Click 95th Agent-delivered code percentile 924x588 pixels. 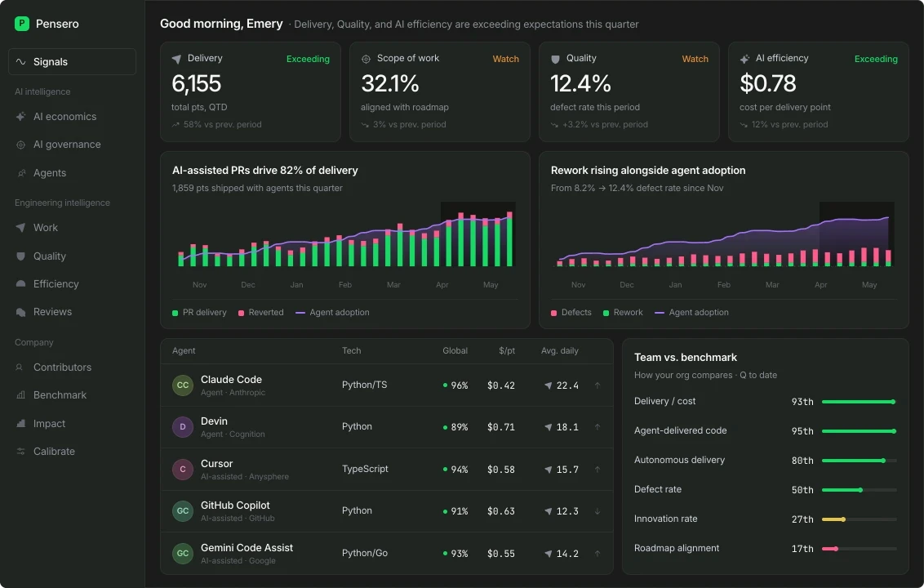click(802, 431)
